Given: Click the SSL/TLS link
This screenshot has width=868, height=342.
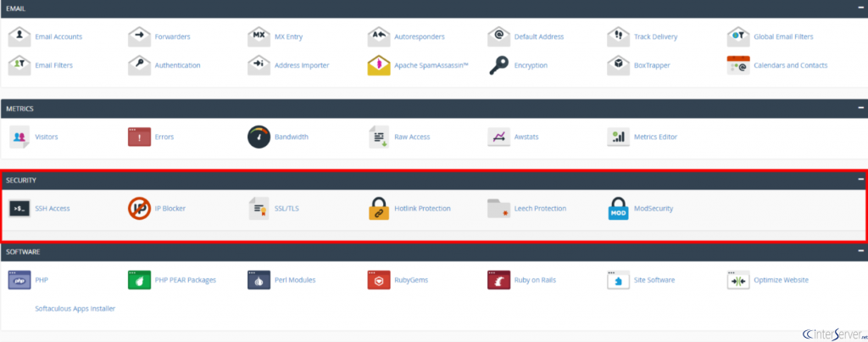Looking at the screenshot, I should click(287, 209).
